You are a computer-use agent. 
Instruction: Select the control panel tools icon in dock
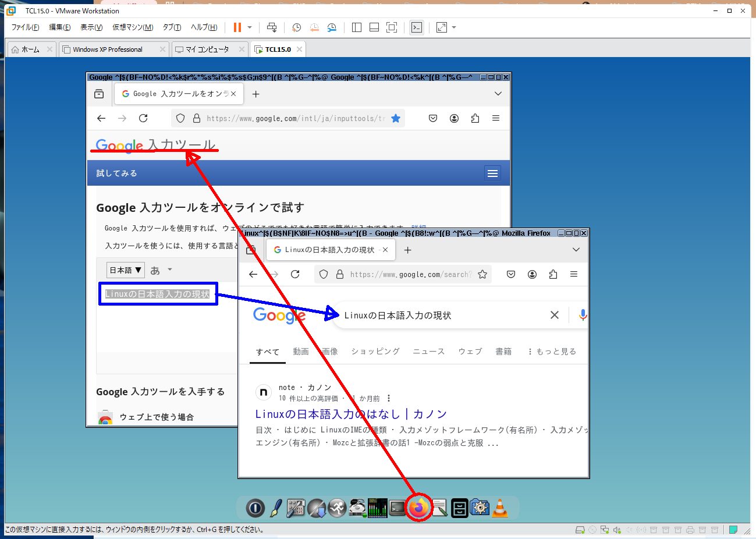(x=296, y=507)
